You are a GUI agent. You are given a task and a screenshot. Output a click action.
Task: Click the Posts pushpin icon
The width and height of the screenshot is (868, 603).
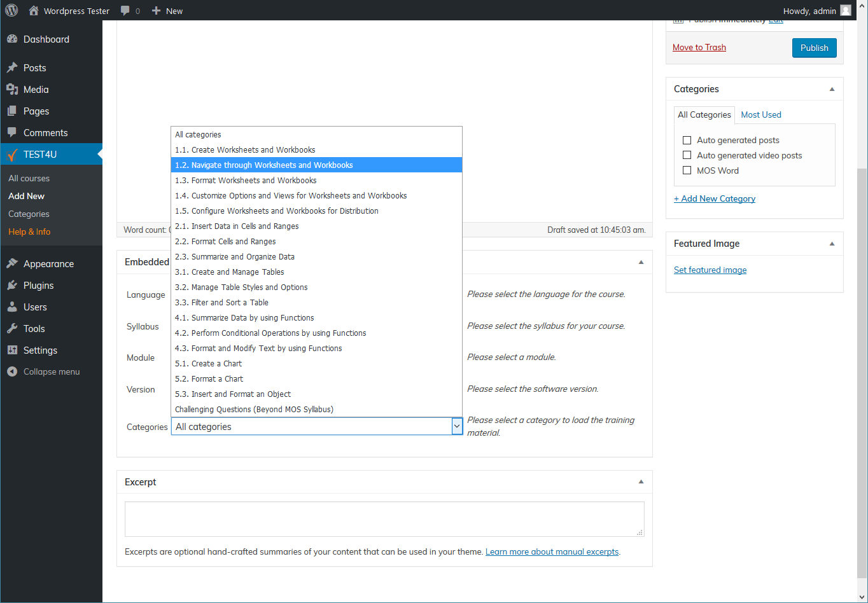[12, 68]
